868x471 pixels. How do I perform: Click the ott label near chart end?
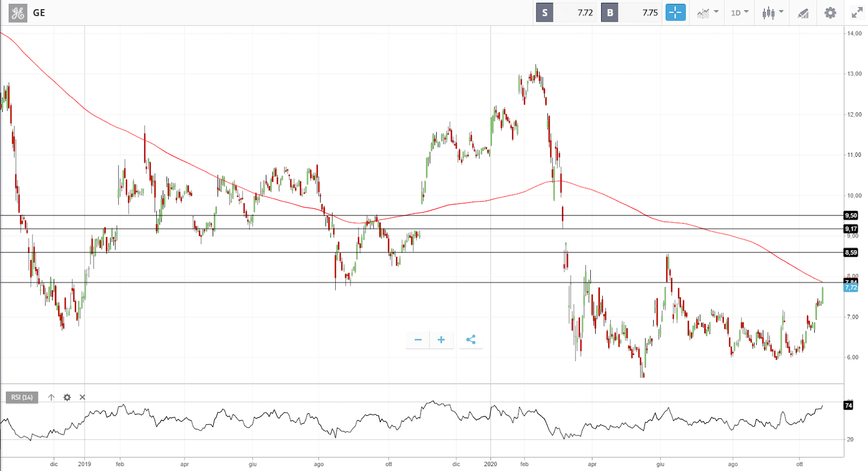click(799, 464)
